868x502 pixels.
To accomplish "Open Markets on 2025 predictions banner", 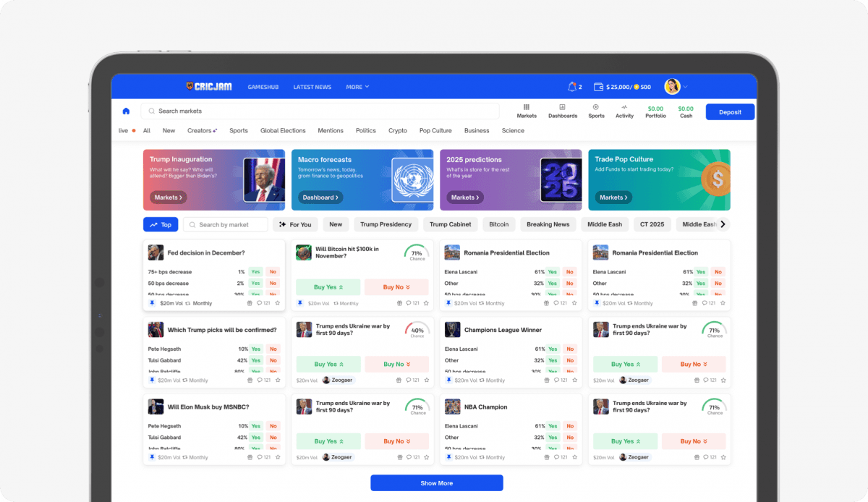I will [465, 197].
